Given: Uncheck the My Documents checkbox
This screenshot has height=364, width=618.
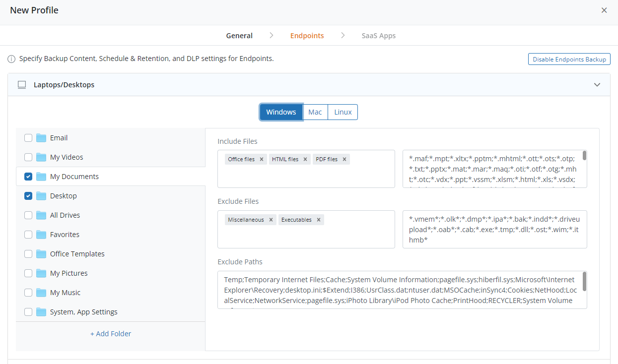Looking at the screenshot, I should (x=28, y=177).
